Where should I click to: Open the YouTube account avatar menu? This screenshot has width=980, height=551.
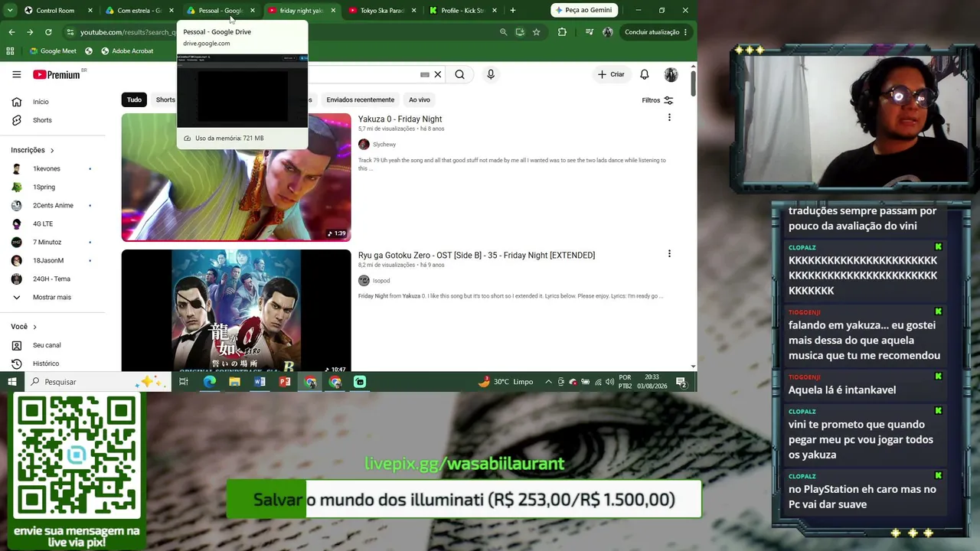tap(671, 74)
